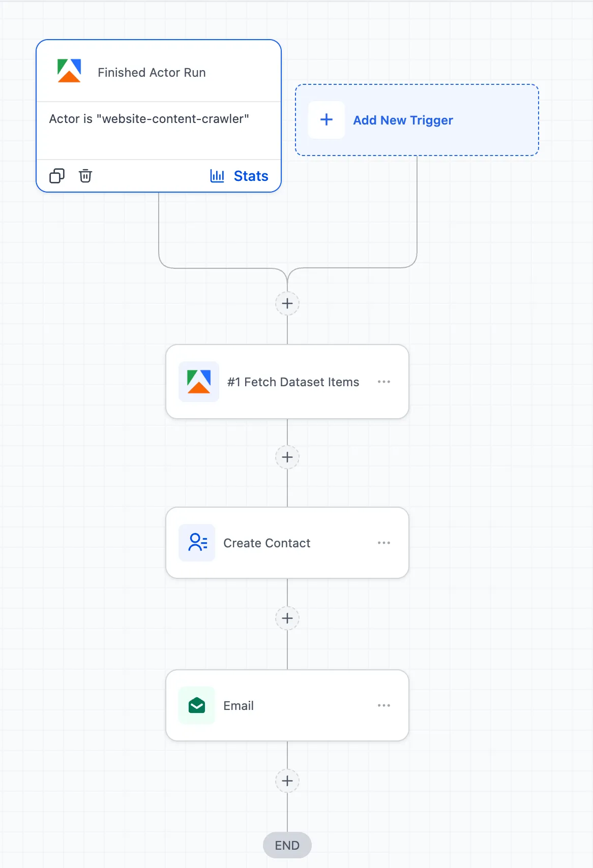Click the bar chart Stats icon
Viewport: 593px width, 868px height.
point(217,176)
